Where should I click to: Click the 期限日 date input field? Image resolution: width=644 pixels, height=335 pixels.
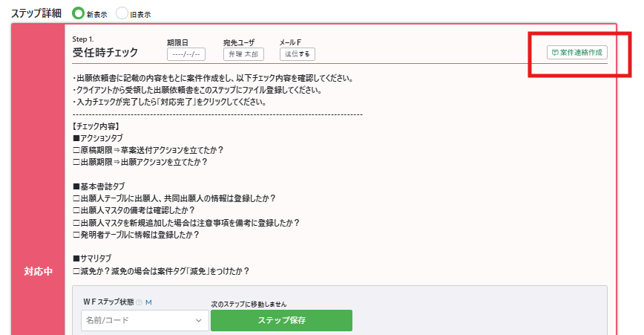pyautogui.click(x=185, y=53)
